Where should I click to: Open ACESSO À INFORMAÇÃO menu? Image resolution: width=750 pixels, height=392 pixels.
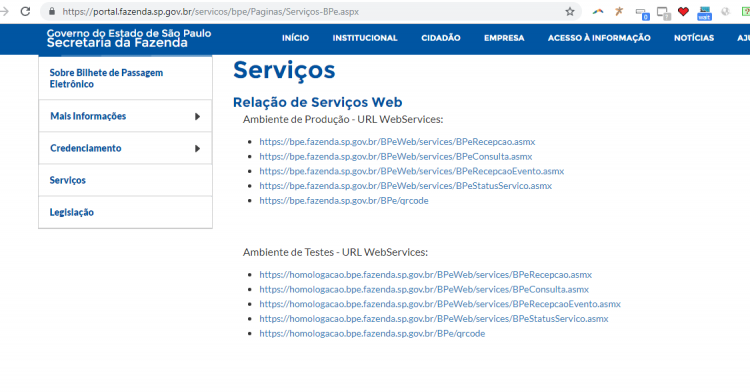[599, 38]
